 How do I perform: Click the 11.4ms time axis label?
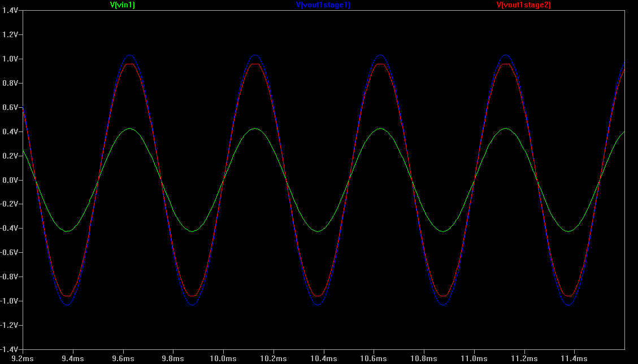574,358
